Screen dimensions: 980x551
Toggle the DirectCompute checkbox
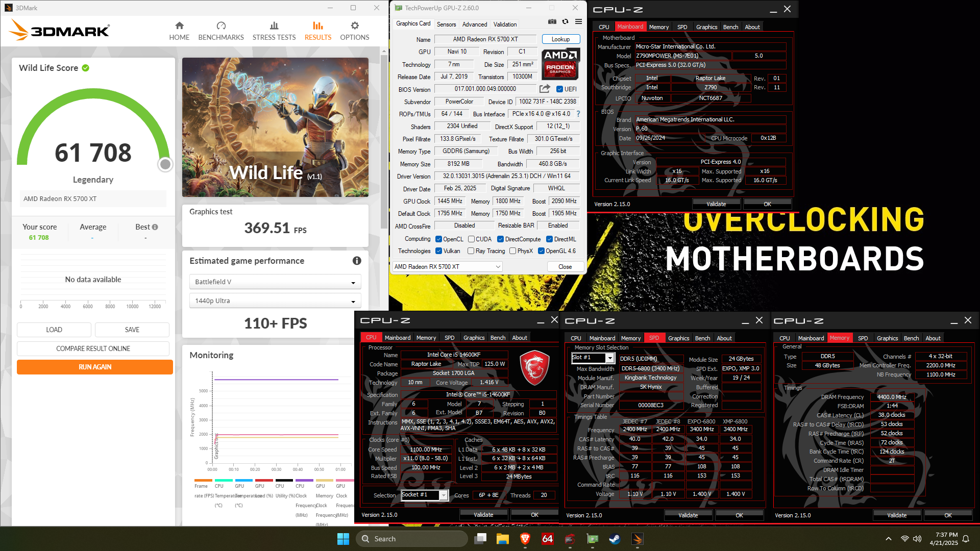(500, 239)
